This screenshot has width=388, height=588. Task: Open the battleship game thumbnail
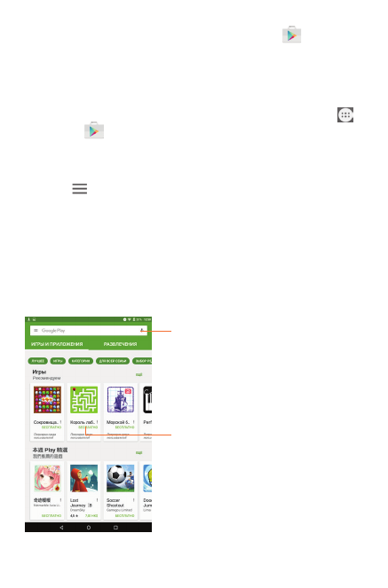[120, 400]
